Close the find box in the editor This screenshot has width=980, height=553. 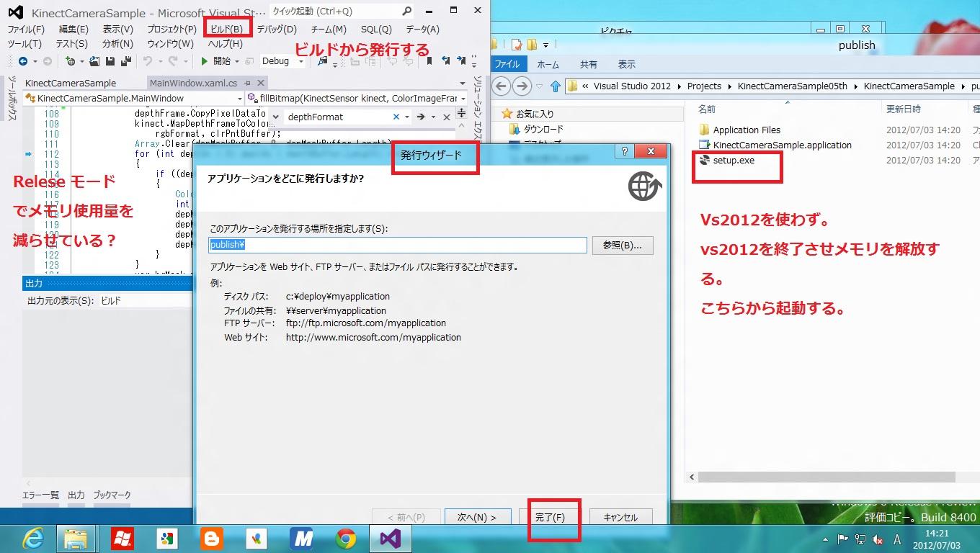tap(447, 117)
